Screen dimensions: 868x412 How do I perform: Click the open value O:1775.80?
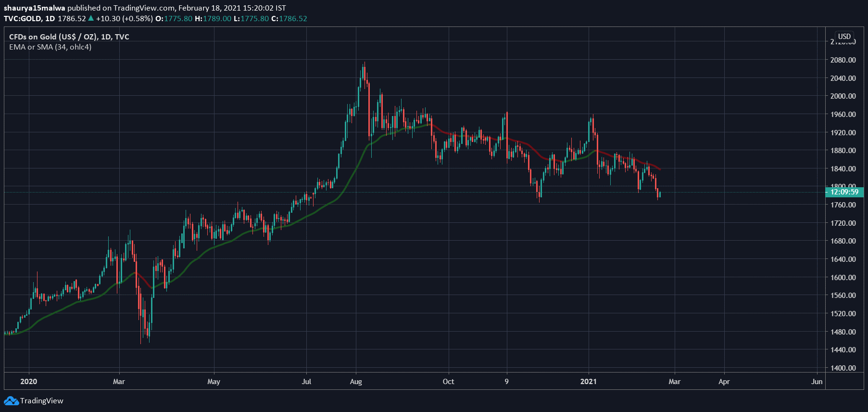174,19
